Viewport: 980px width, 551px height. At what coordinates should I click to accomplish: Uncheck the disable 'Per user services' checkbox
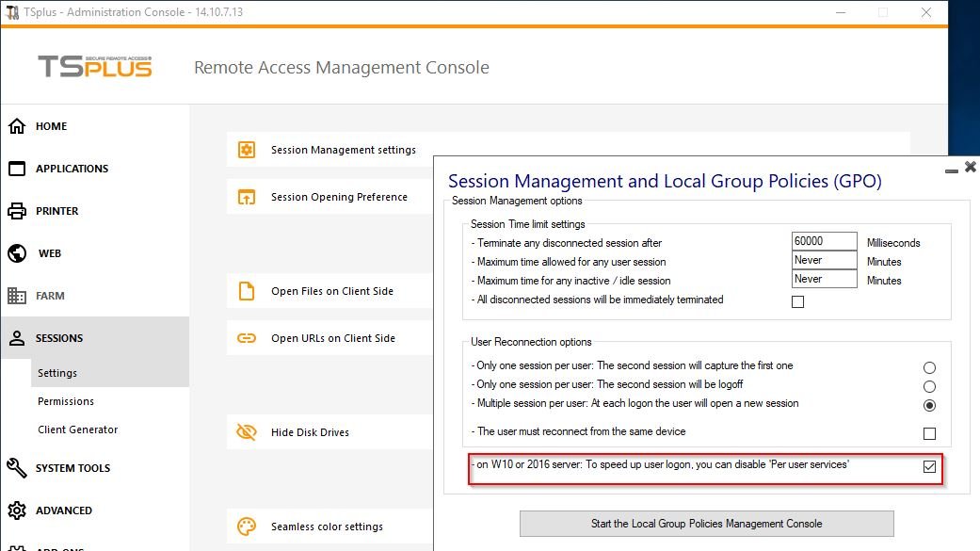[x=929, y=467]
